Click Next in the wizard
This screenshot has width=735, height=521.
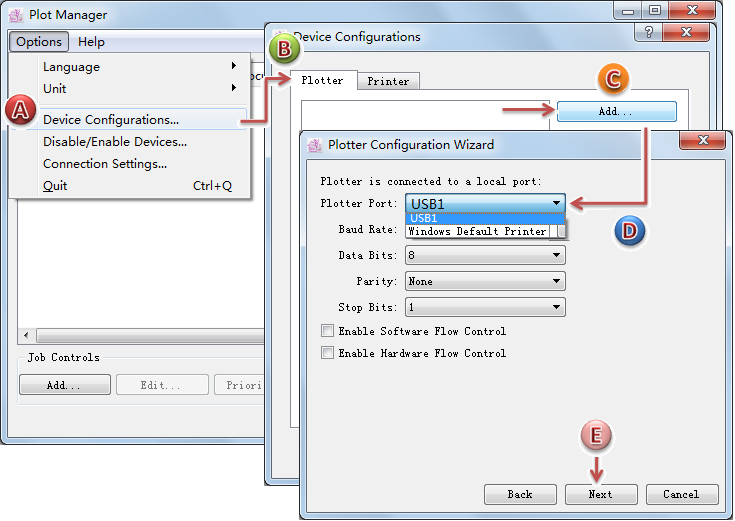pos(600,494)
